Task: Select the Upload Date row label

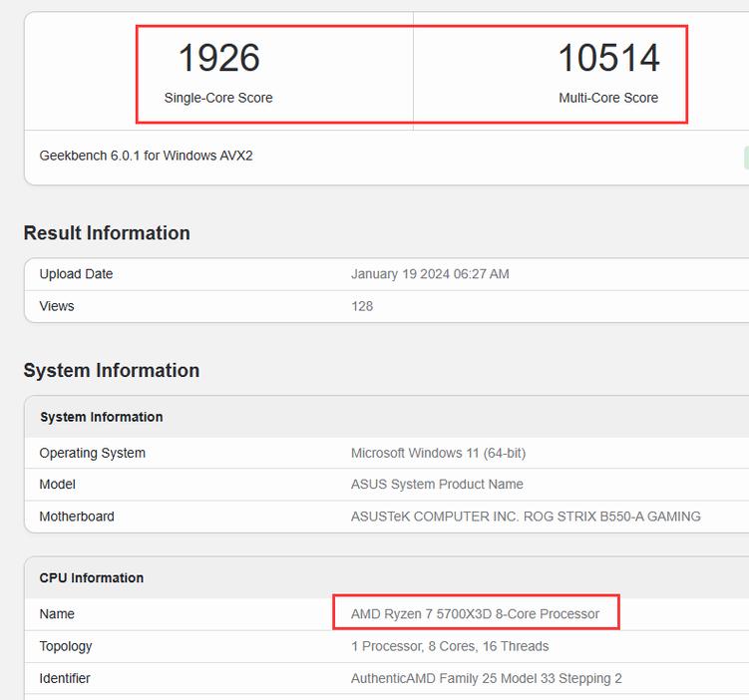Action: (76, 274)
